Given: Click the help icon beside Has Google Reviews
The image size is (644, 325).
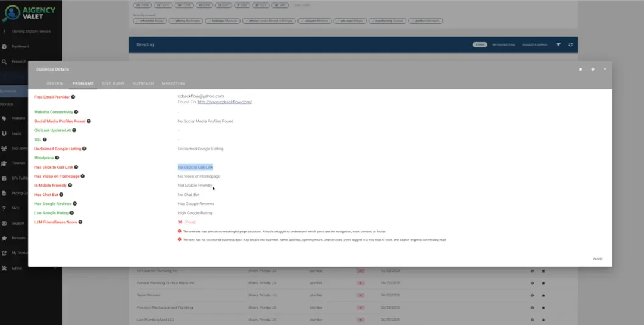Looking at the screenshot, I should [75, 203].
